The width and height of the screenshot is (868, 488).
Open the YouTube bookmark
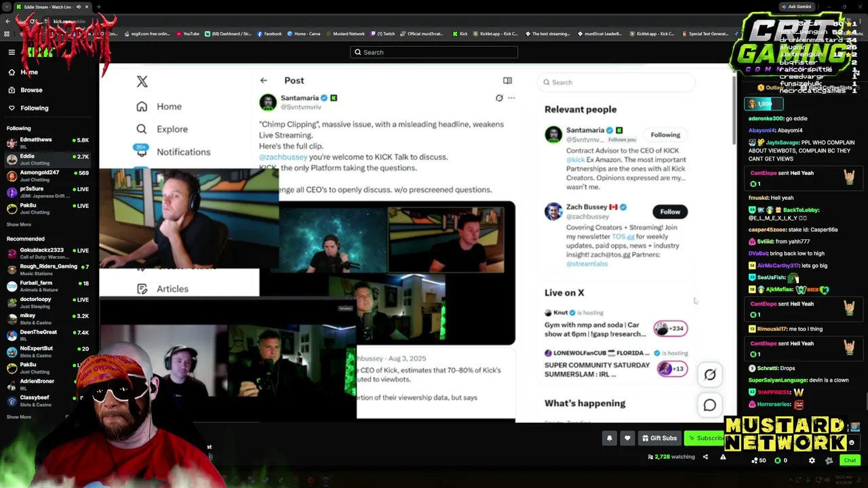(x=188, y=33)
